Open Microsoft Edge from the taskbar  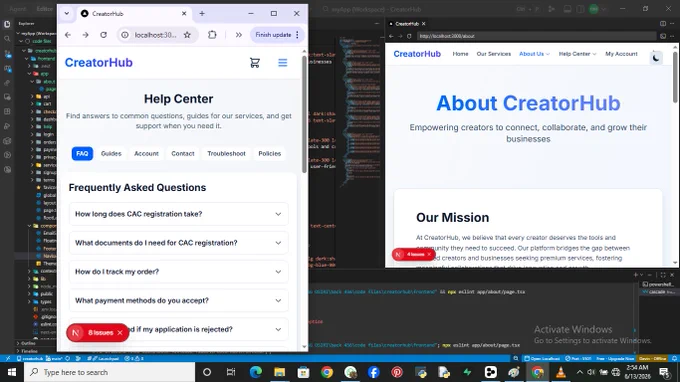(255, 372)
